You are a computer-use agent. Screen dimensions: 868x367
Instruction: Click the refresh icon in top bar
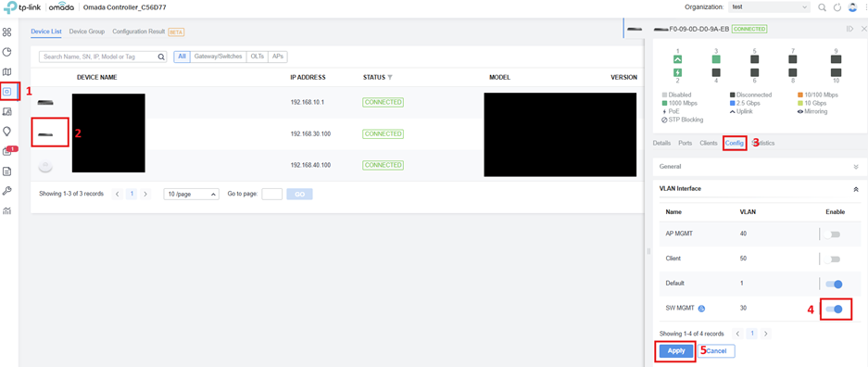click(837, 7)
